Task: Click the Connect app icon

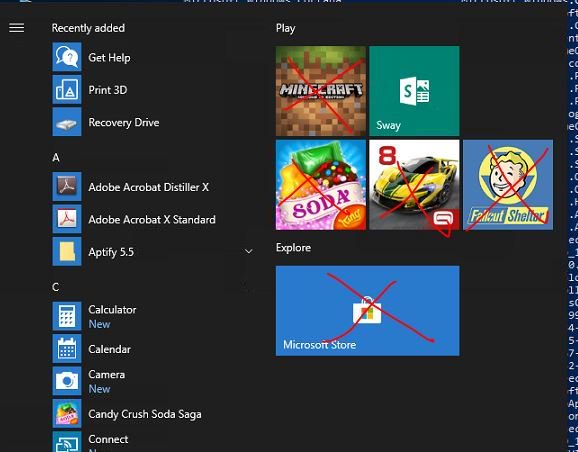Action: click(67, 442)
